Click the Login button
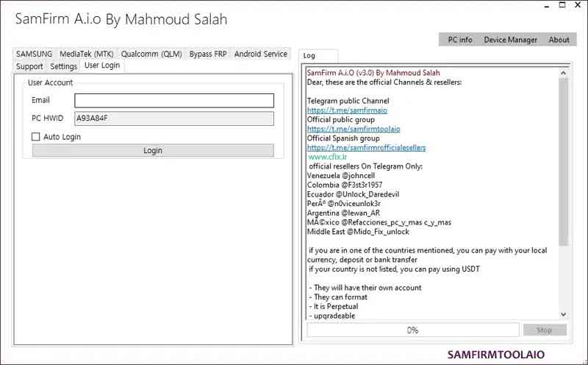588x365 pixels. (153, 151)
